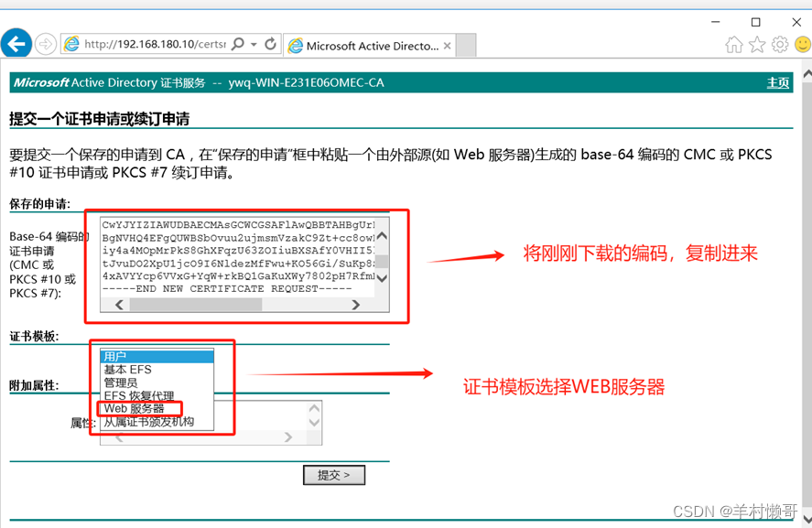Click the back navigation arrow
The height and width of the screenshot is (528, 812).
tap(16, 43)
